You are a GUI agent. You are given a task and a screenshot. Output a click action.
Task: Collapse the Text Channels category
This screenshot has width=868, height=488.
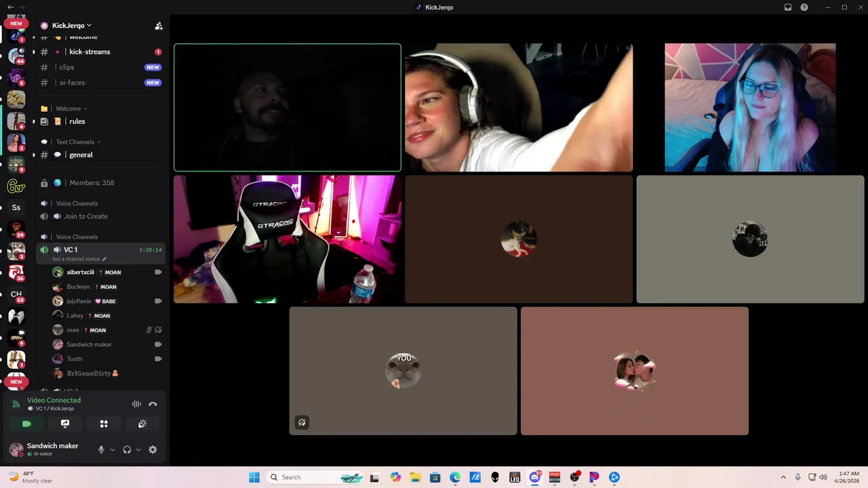[78, 142]
